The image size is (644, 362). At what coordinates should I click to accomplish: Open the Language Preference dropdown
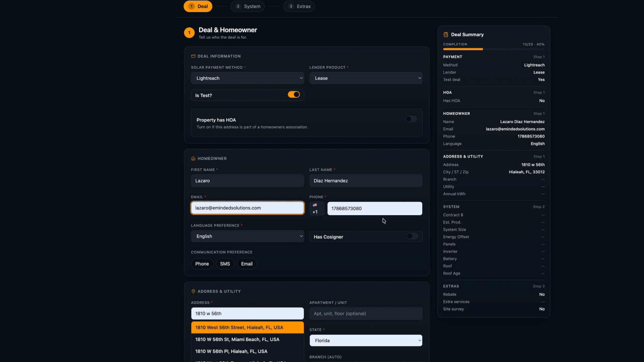(248, 236)
